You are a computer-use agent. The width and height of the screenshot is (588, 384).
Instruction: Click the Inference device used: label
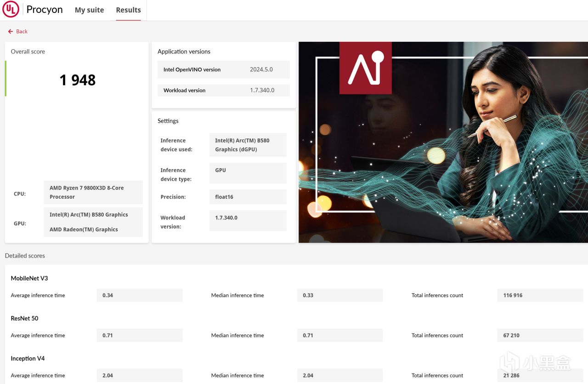(x=176, y=145)
